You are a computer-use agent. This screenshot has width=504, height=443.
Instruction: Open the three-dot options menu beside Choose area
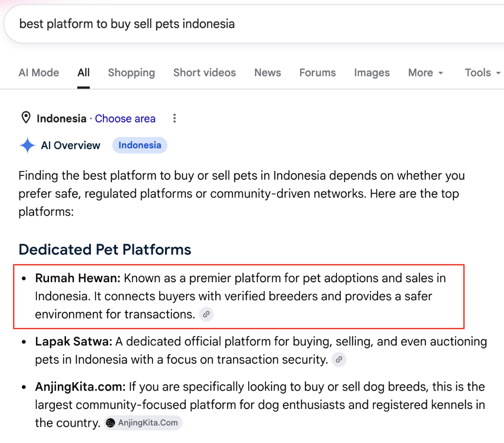click(x=174, y=119)
